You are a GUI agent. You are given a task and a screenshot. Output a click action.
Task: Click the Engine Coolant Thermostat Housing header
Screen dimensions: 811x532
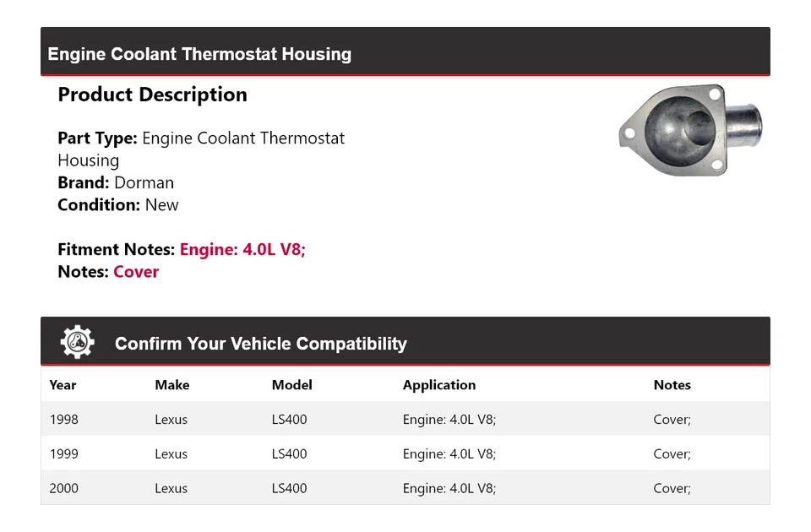pos(199,54)
